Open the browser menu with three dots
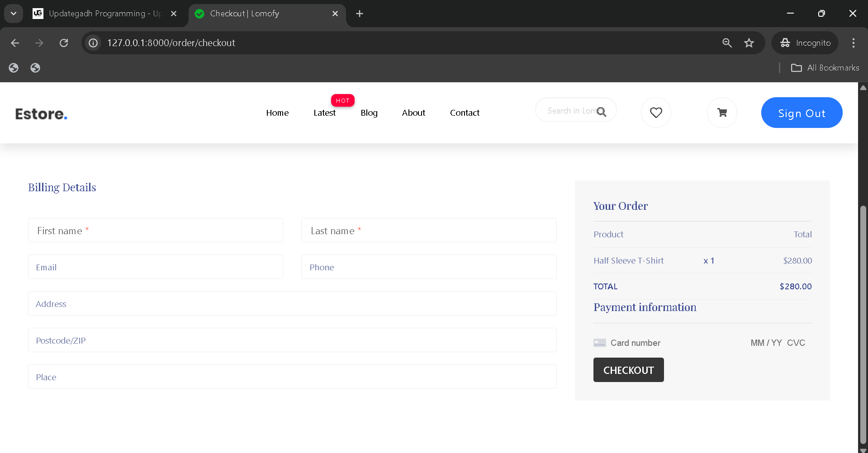 [x=854, y=42]
